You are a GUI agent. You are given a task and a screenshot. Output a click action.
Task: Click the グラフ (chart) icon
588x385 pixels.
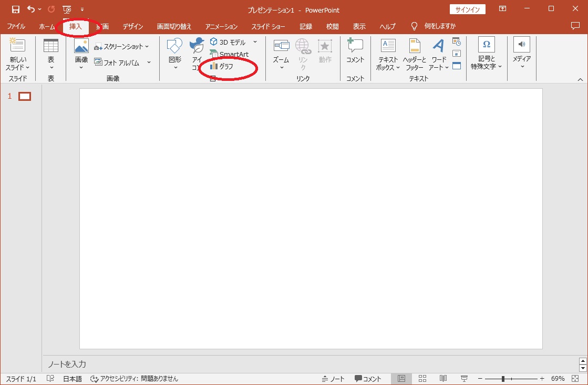[214, 66]
